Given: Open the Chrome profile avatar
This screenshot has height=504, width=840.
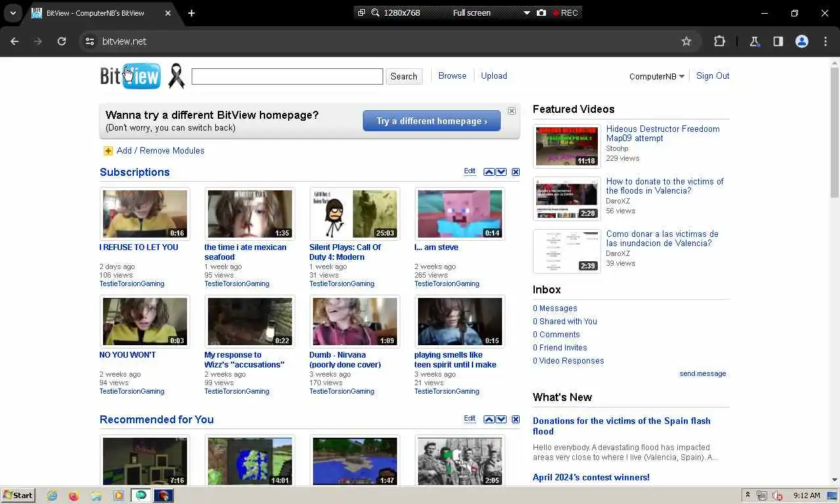Looking at the screenshot, I should pyautogui.click(x=802, y=41).
